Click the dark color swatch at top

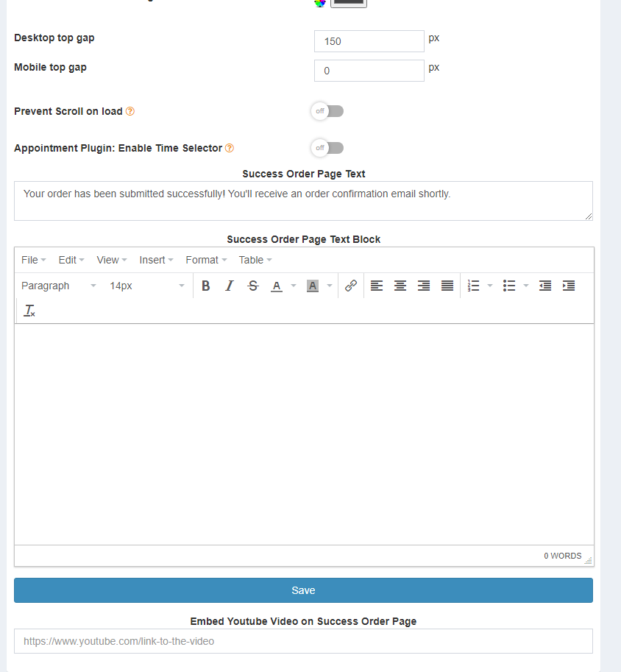click(349, 2)
